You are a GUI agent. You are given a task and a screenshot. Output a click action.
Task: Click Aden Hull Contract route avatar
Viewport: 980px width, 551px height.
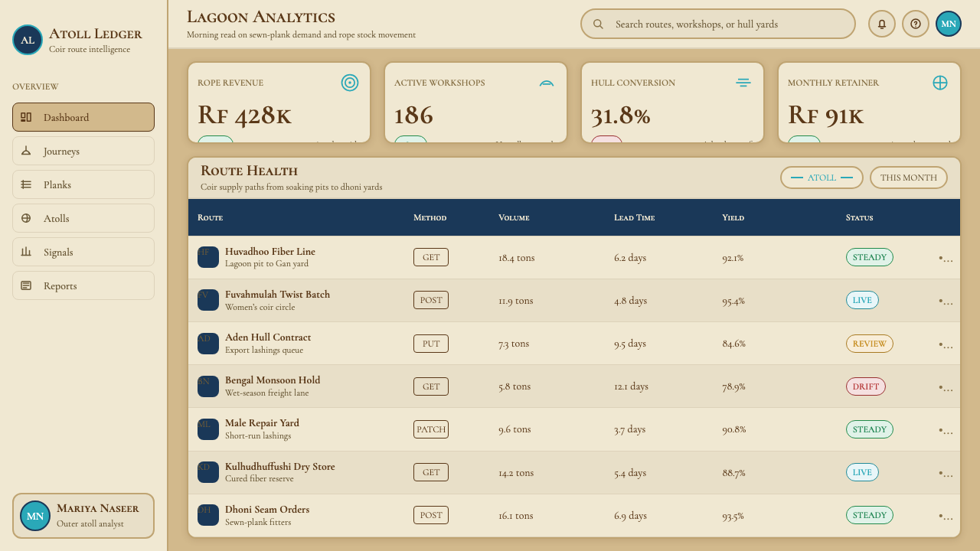pos(208,344)
